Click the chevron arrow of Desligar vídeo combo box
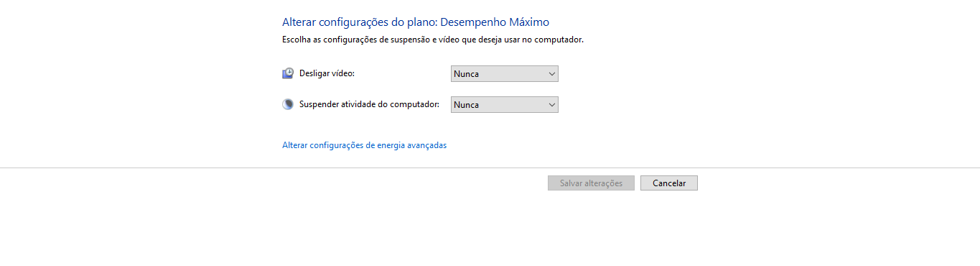Image resolution: width=980 pixels, height=266 pixels. coord(551,73)
